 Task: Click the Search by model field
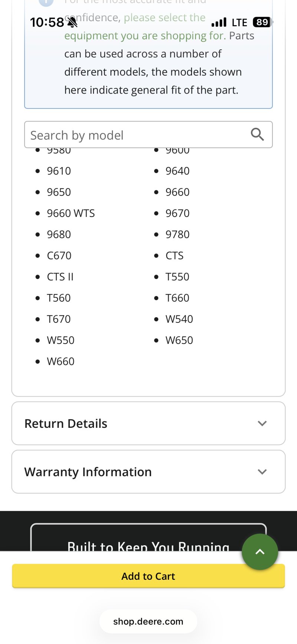[148, 134]
